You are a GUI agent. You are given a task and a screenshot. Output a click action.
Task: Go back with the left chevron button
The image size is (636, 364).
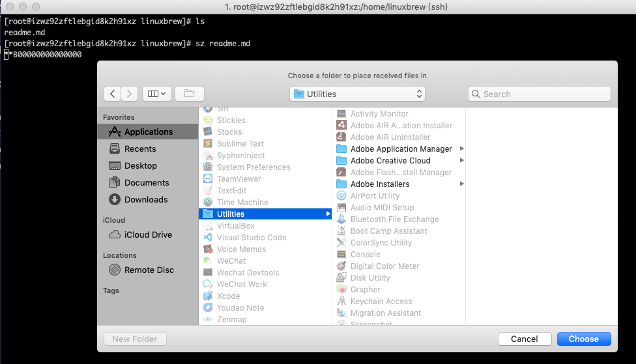pyautogui.click(x=112, y=94)
